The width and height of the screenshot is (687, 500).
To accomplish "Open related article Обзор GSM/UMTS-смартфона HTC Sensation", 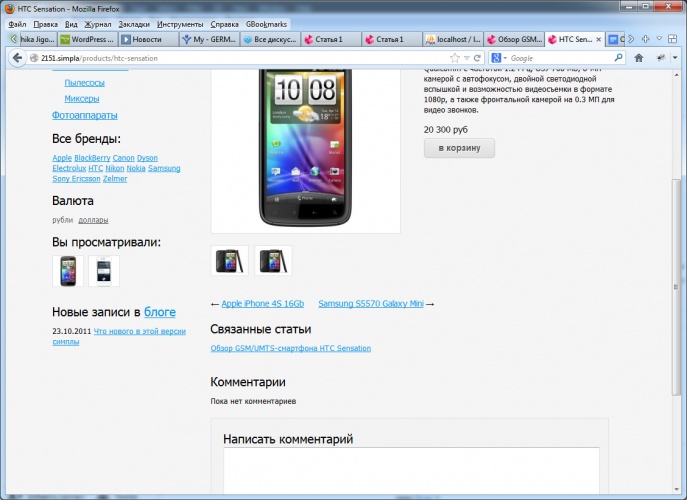I will click(x=290, y=348).
